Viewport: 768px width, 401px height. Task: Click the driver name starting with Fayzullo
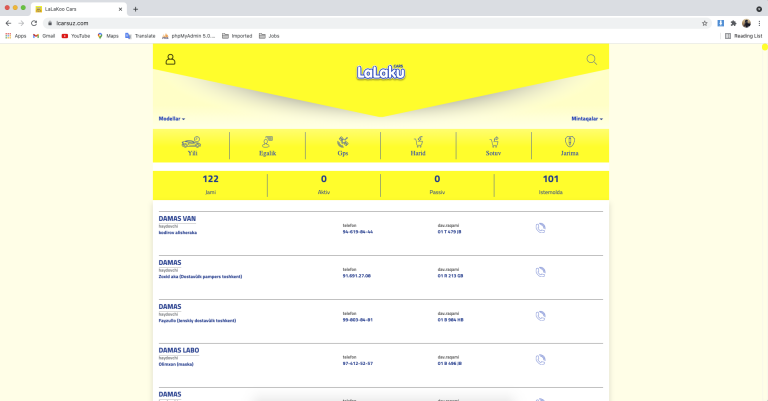(197, 321)
